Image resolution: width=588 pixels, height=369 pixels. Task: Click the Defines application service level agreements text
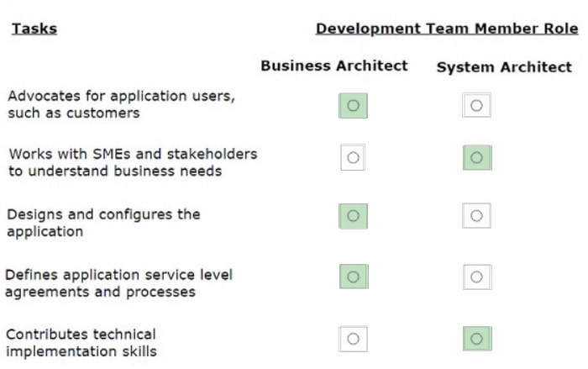point(119,283)
